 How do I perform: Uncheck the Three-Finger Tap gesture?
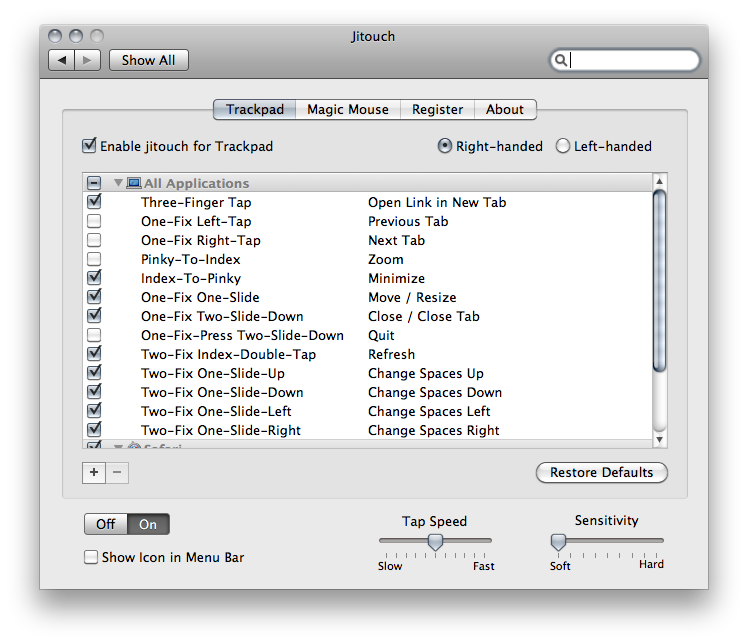point(94,201)
